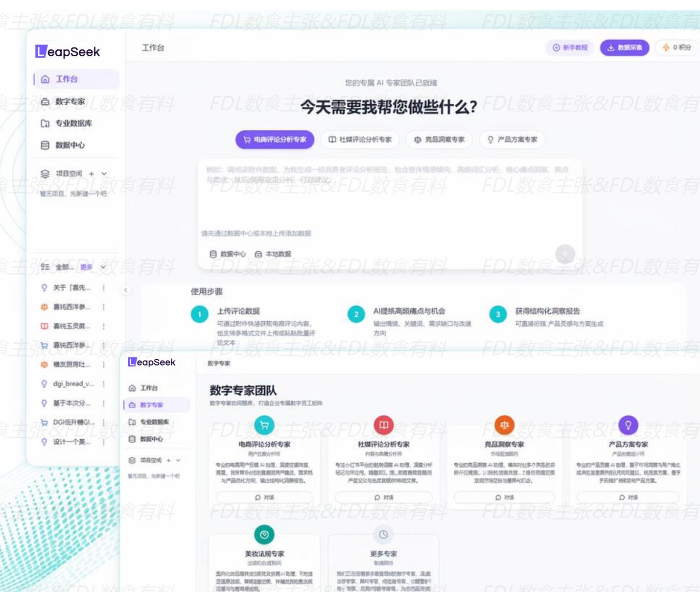Viewport: 700px width, 592px height.
Task: Click the teal shopping cart expert icon
Action: click(x=264, y=425)
